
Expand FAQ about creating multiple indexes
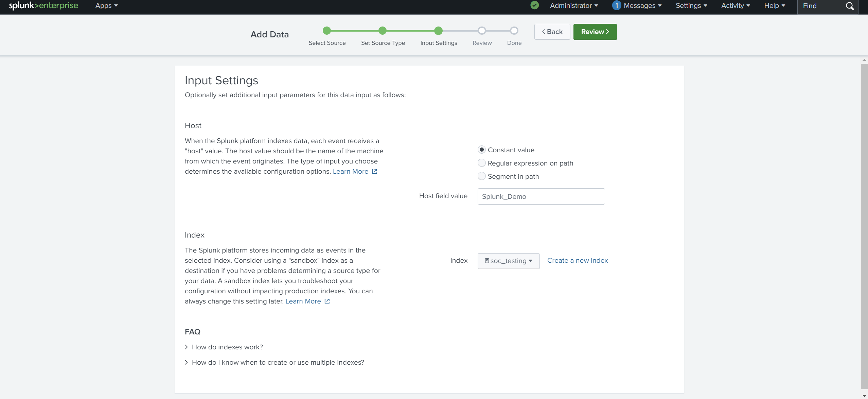coord(274,362)
